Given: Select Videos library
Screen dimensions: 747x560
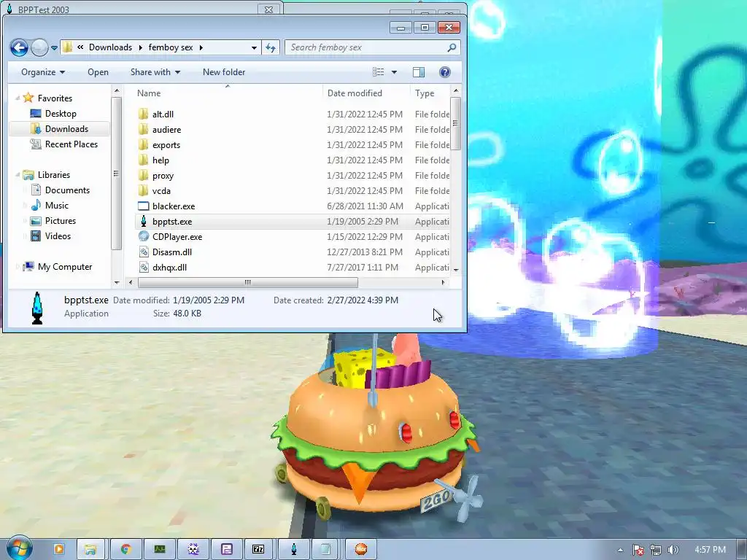Looking at the screenshot, I should click(x=58, y=236).
